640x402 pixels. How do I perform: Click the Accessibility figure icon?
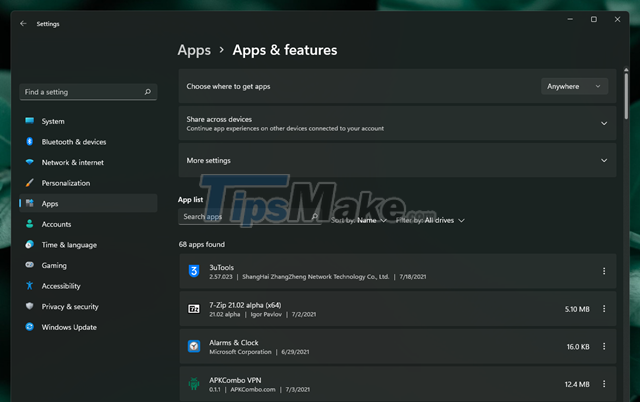[x=29, y=285]
